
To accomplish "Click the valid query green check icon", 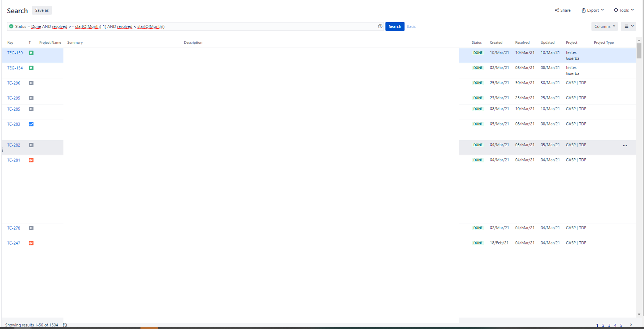I will click(11, 26).
